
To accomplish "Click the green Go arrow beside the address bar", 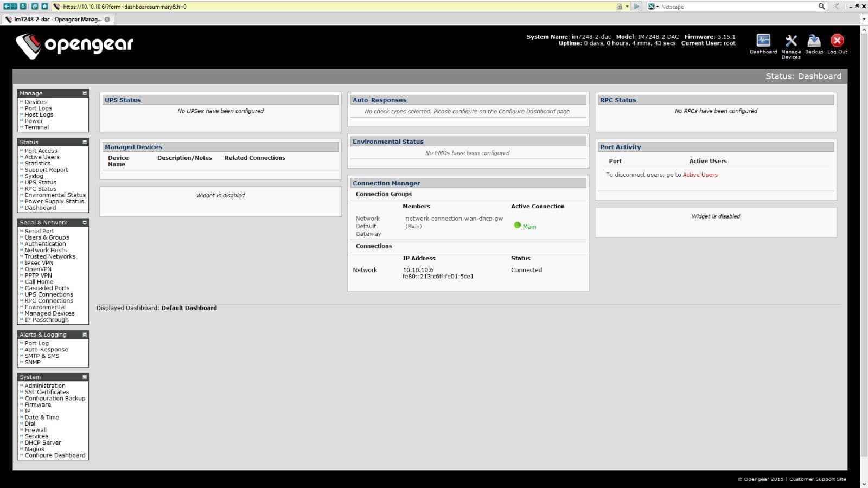I will click(x=636, y=6).
